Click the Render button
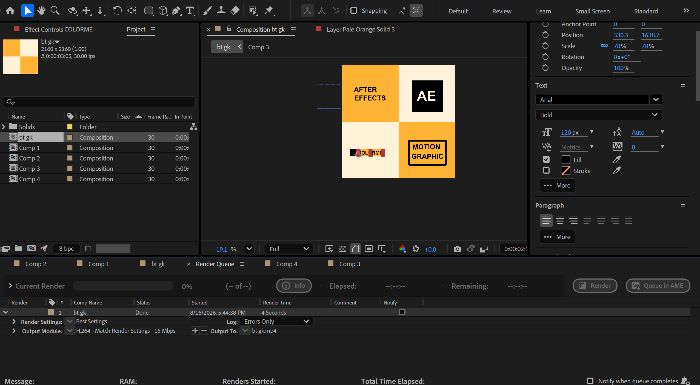The image size is (700, 385). click(595, 285)
